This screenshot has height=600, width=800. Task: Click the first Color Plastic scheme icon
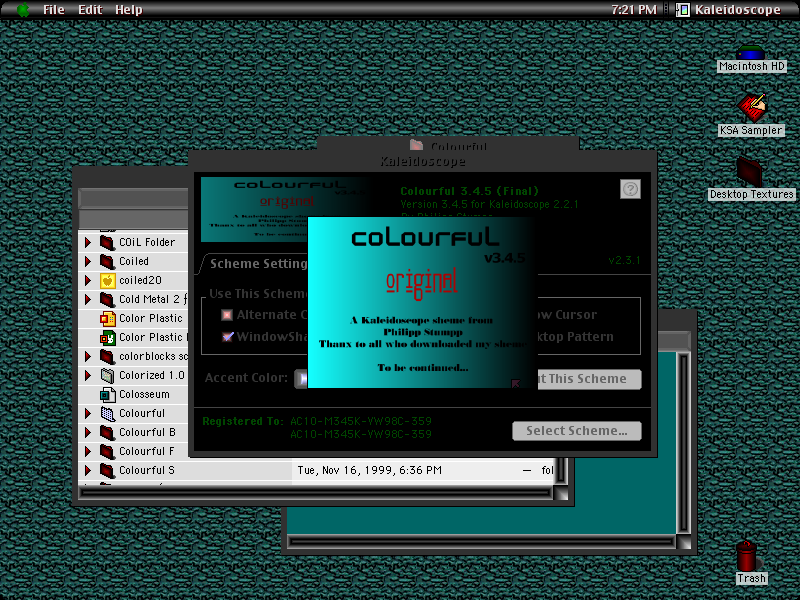click(x=107, y=318)
